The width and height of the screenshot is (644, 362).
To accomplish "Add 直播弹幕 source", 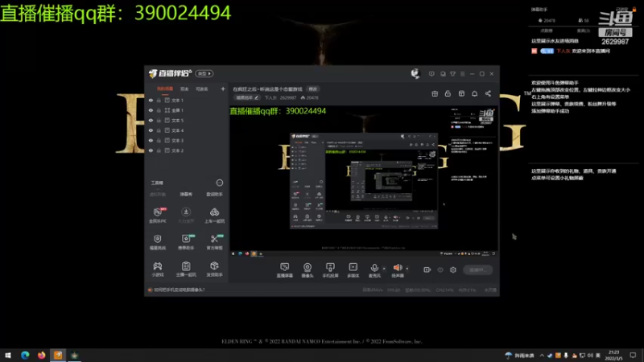I will coord(284,270).
